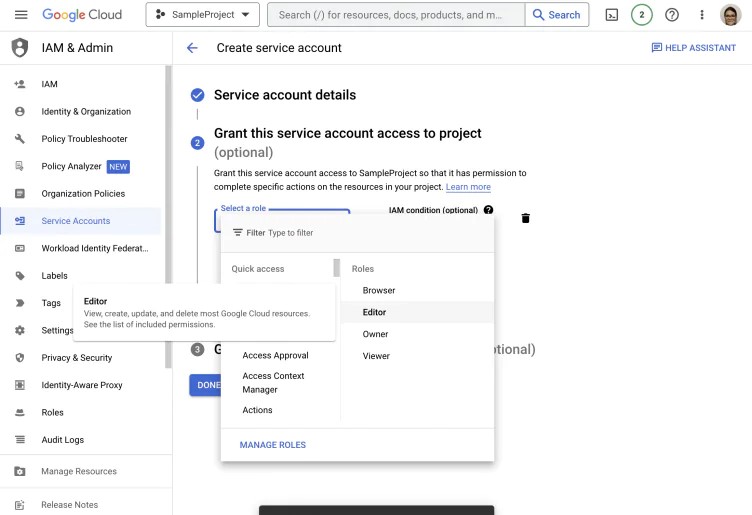The height and width of the screenshot is (515, 752).
Task: Open Labels page
Action: pyautogui.click(x=54, y=276)
